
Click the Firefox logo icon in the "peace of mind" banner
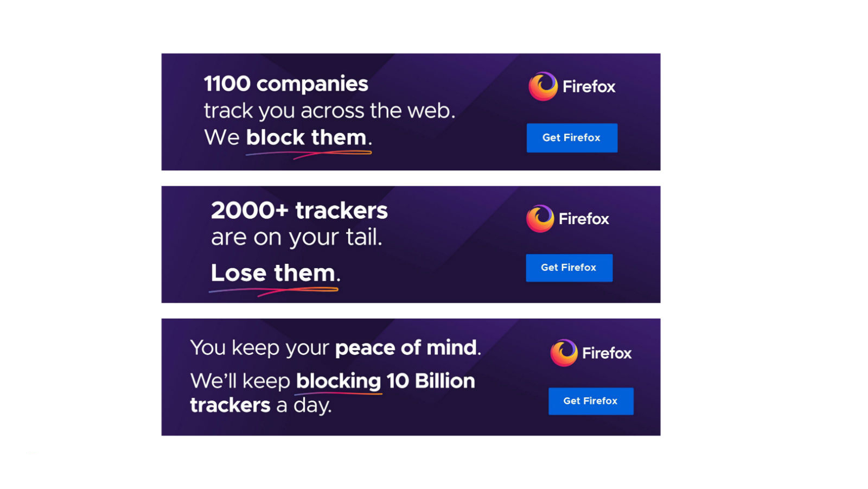pos(564,353)
